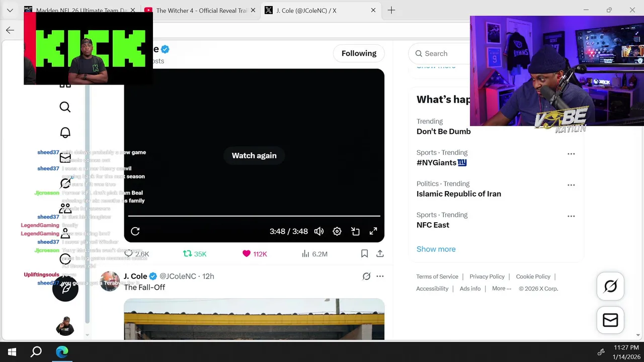Viewport: 644px width, 362px height.
Task: Open the NFC East trending topic
Action: pos(433,225)
